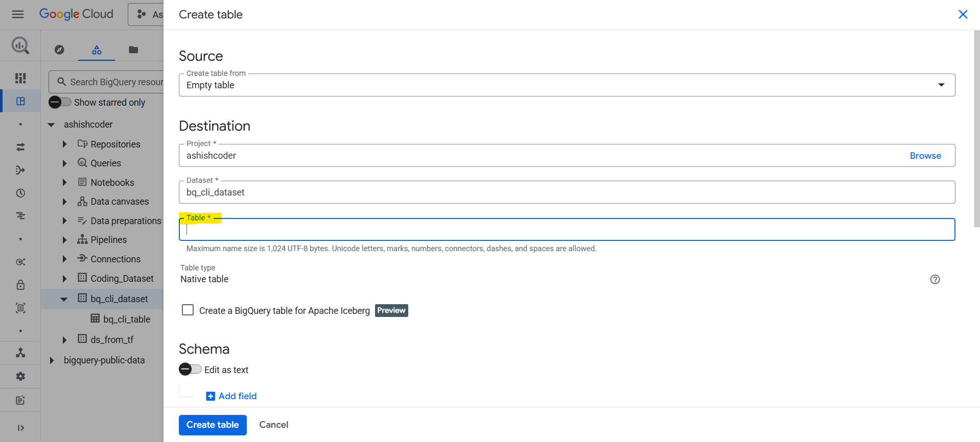Click the Native table text

204,279
